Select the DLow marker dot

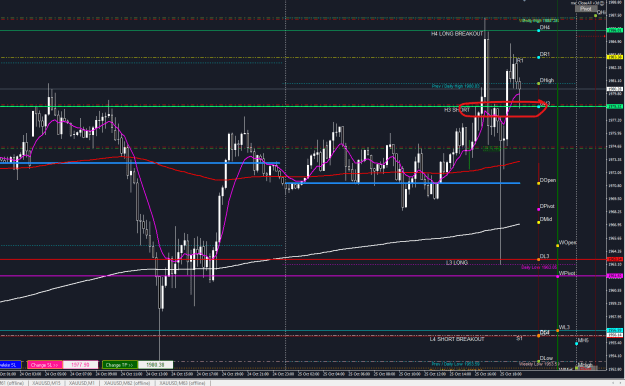[x=539, y=361]
